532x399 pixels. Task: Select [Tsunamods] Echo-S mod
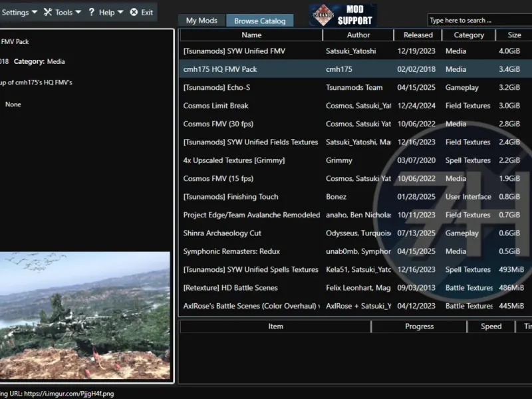pos(355,88)
